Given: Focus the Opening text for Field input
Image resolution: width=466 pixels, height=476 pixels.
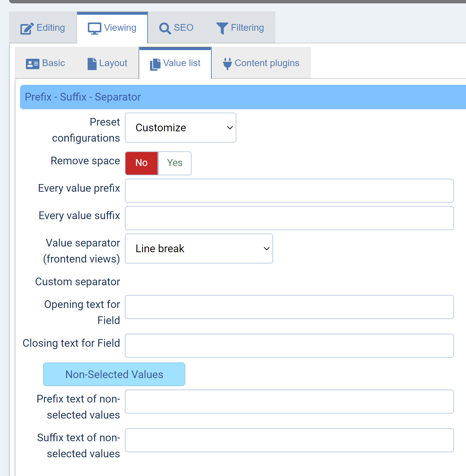Looking at the screenshot, I should click(x=289, y=307).
